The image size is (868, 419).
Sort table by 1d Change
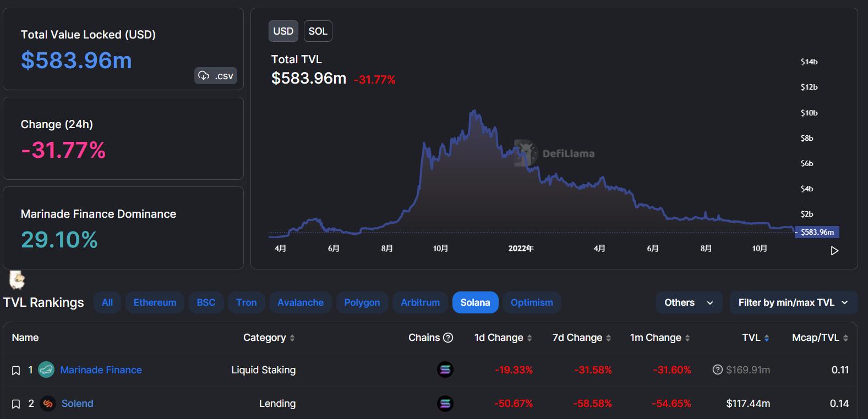[503, 338]
